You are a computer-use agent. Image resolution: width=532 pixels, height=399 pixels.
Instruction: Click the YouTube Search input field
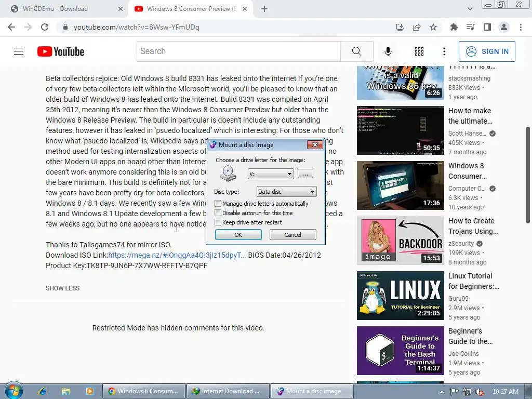pos(238,51)
